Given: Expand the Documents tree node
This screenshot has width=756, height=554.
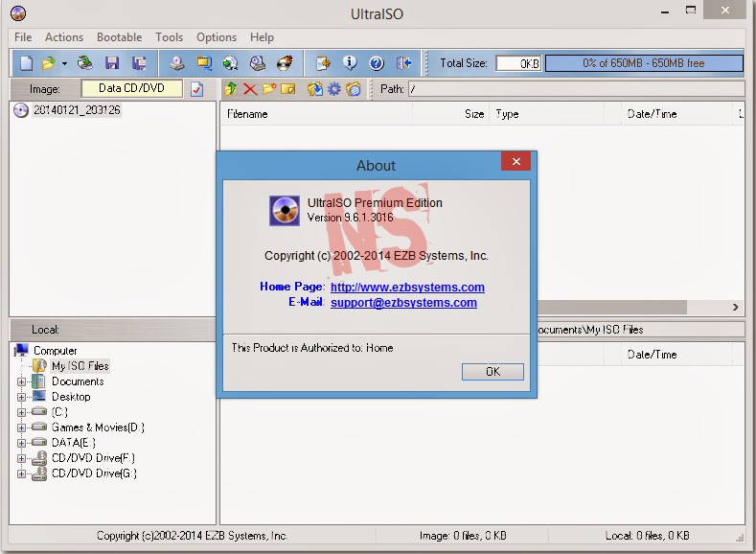Looking at the screenshot, I should (21, 381).
